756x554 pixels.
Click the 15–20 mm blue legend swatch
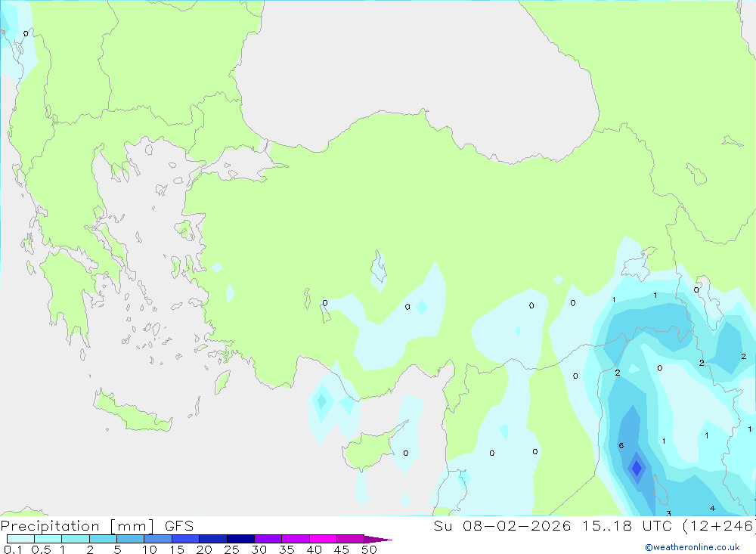click(186, 539)
